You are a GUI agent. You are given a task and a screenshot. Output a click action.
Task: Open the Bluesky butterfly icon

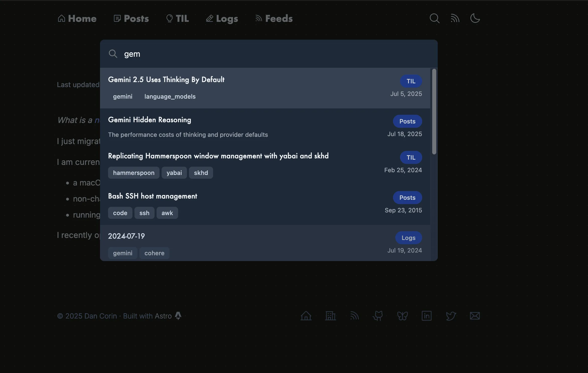coord(402,316)
